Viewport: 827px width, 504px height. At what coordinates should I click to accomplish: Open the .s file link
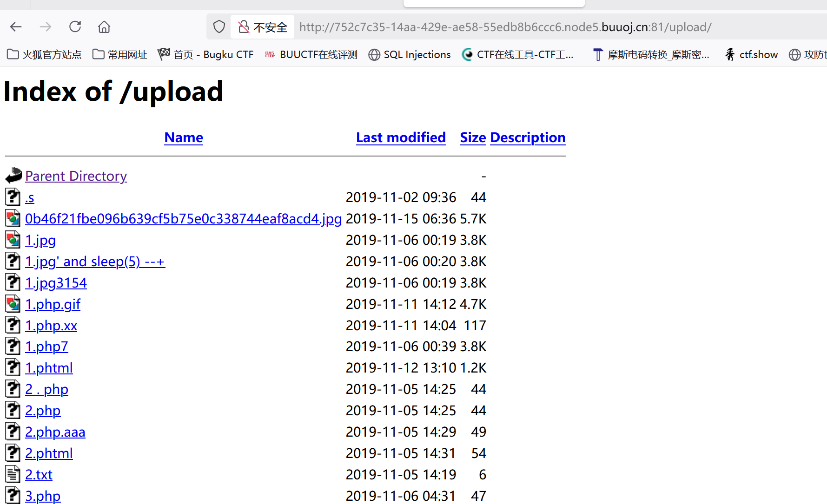[30, 197]
